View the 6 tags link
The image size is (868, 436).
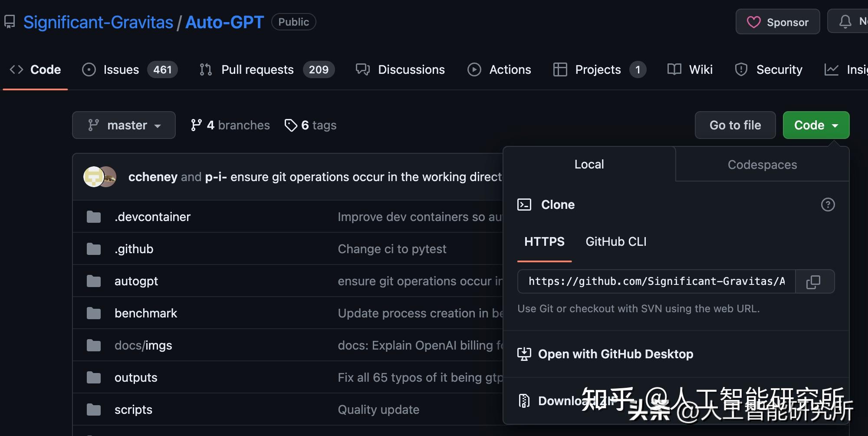(x=310, y=125)
